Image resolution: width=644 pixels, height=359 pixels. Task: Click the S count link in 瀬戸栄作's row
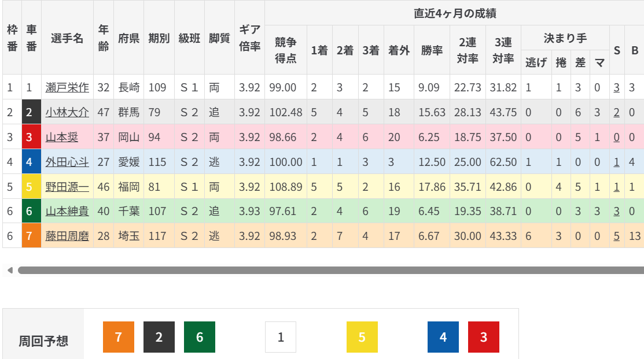[617, 88]
